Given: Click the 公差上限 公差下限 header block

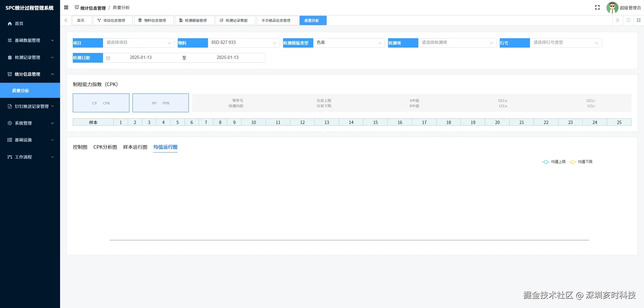Looking at the screenshot, I should [x=324, y=103].
